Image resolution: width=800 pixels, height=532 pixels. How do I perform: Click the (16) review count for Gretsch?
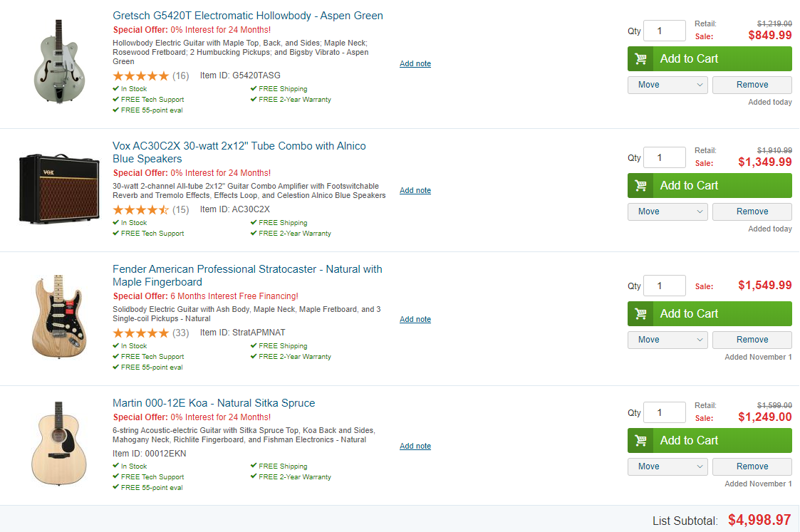click(x=181, y=76)
